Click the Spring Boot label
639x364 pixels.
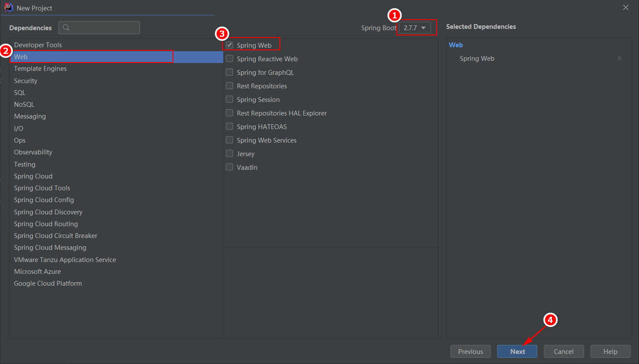click(378, 28)
